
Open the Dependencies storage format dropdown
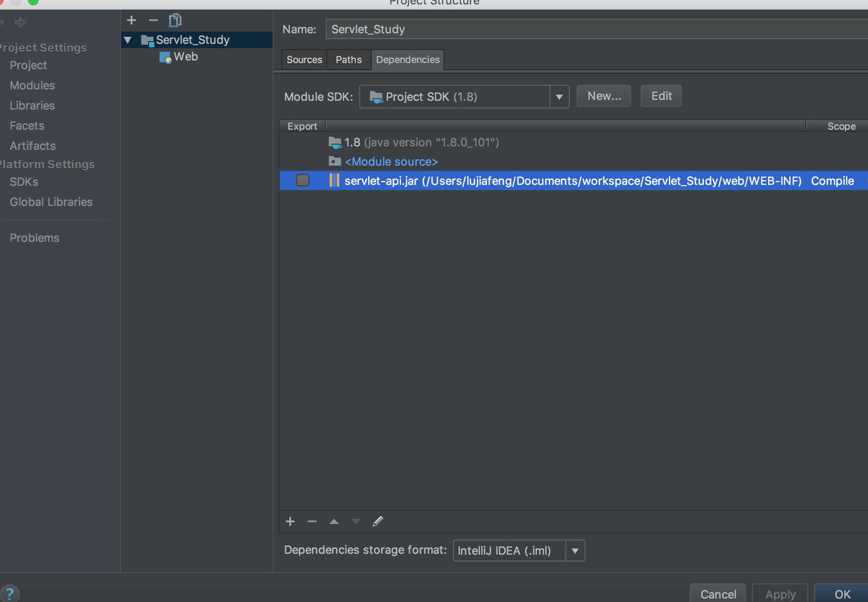(x=575, y=551)
